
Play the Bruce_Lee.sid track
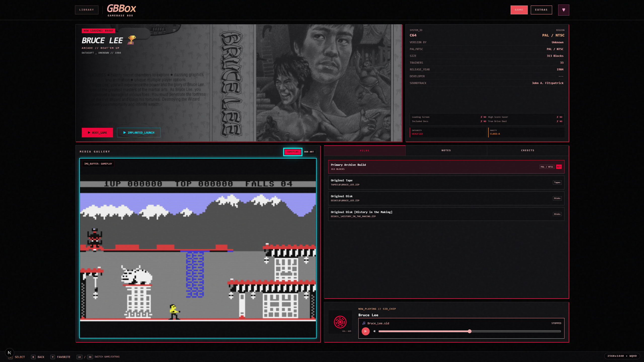[x=365, y=331]
